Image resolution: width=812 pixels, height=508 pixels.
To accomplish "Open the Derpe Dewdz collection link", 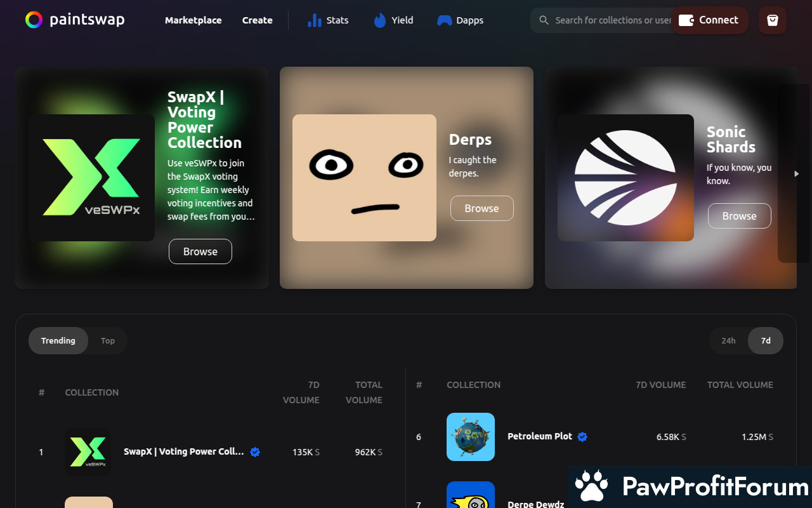I will [x=536, y=504].
